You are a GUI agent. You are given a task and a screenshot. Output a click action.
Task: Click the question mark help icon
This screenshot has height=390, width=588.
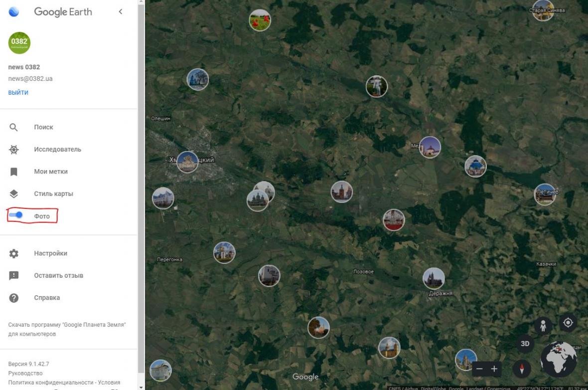tap(14, 298)
